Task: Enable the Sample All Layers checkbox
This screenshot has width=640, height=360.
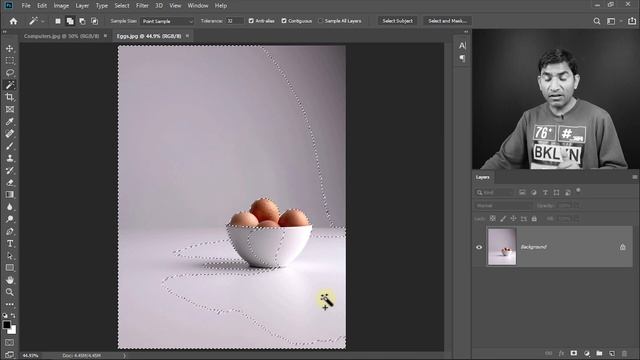Action: 320,21
